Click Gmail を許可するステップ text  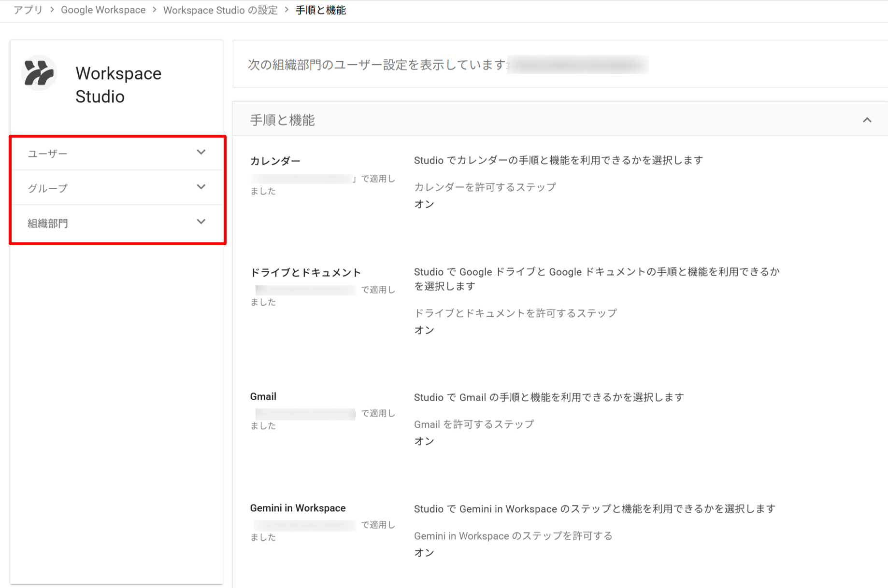pos(474,424)
